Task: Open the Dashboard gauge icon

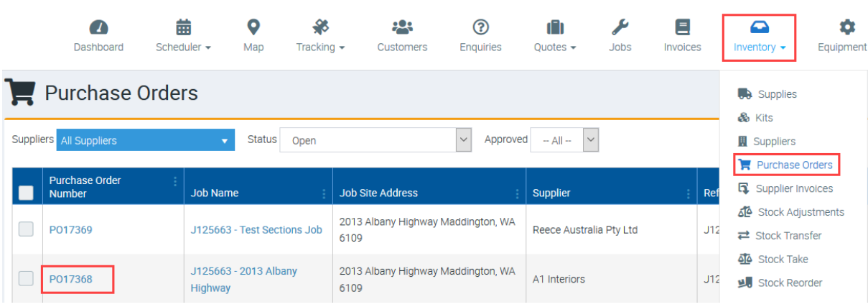Action: 98,28
